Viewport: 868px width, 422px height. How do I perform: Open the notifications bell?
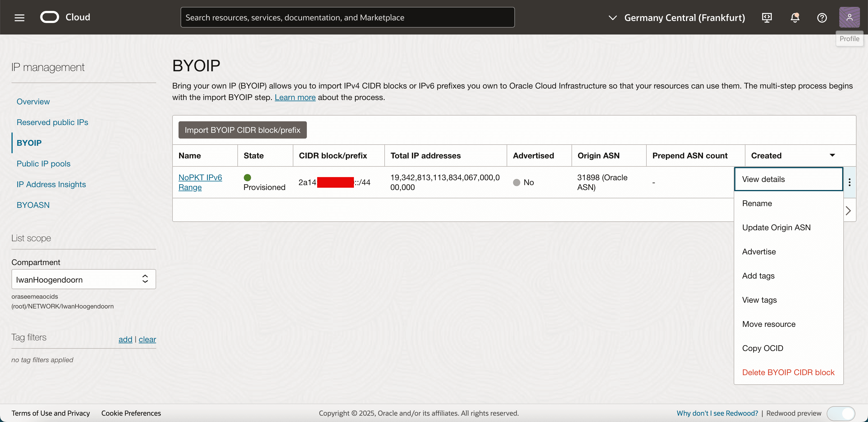tap(795, 18)
